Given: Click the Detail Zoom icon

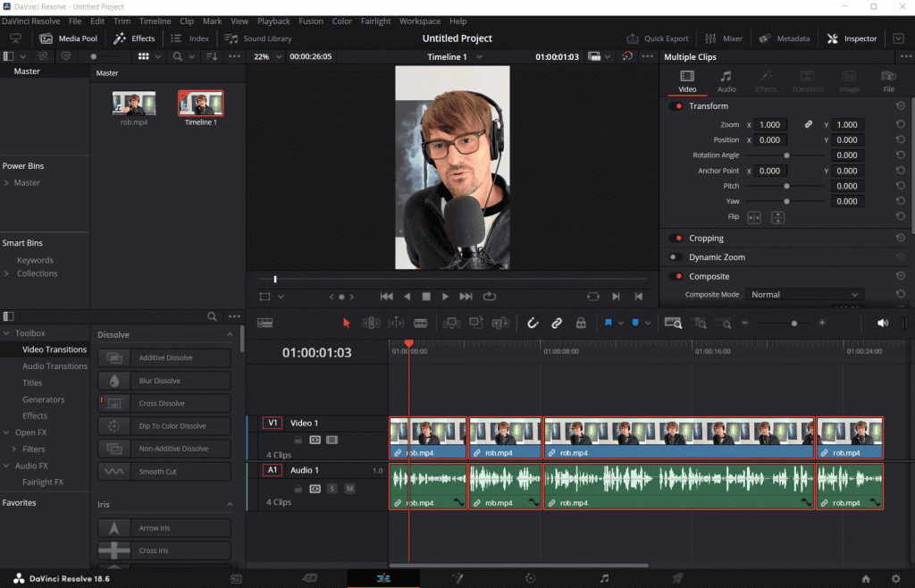Looking at the screenshot, I should click(x=699, y=323).
